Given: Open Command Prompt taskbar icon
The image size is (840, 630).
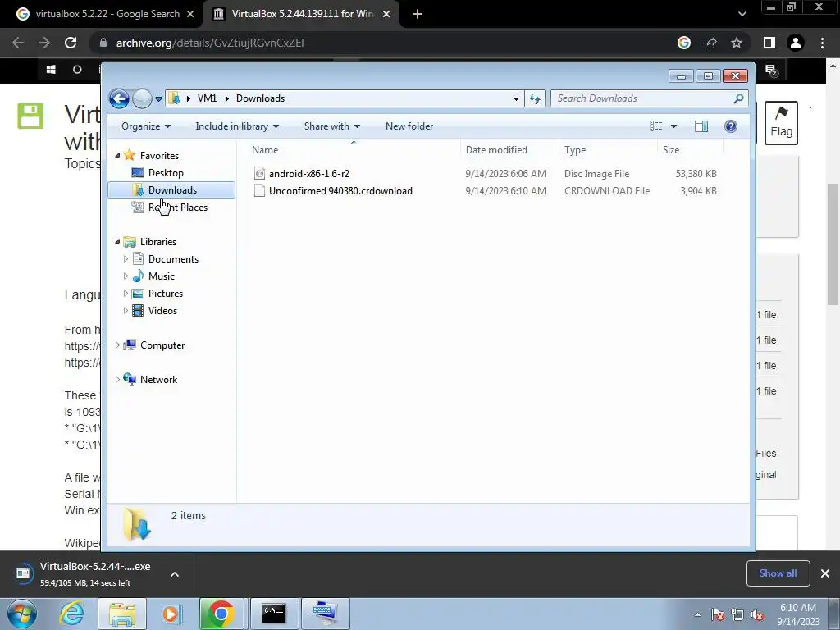Looking at the screenshot, I should pyautogui.click(x=274, y=614).
